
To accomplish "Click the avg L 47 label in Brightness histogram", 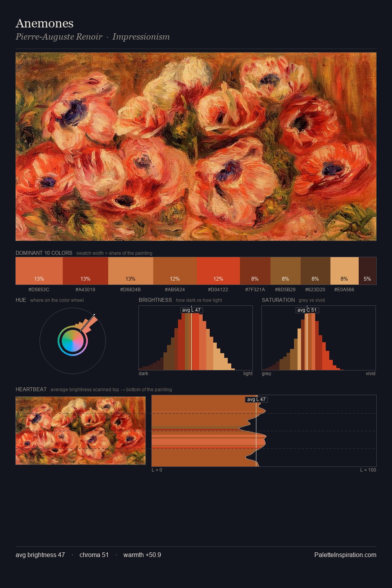I will pyautogui.click(x=191, y=310).
